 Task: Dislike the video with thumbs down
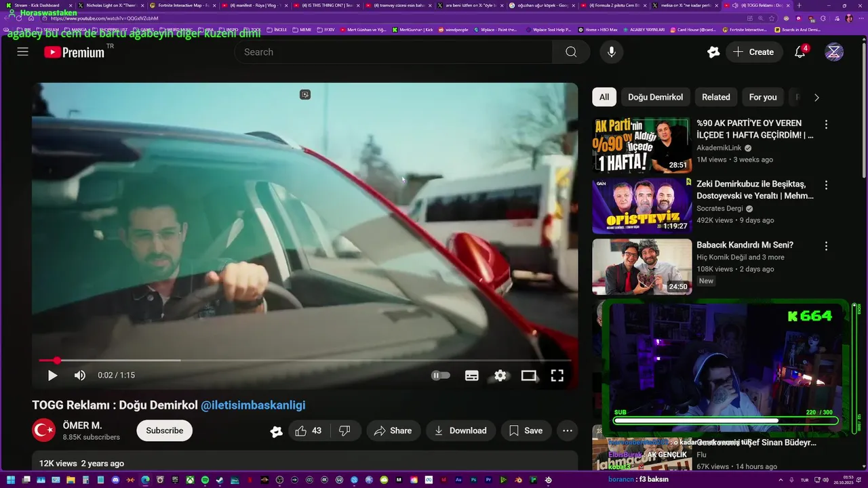tap(344, 430)
